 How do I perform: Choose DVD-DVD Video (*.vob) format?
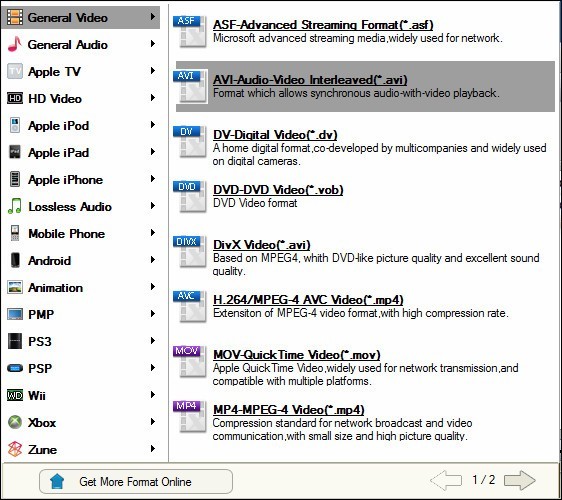[x=278, y=190]
